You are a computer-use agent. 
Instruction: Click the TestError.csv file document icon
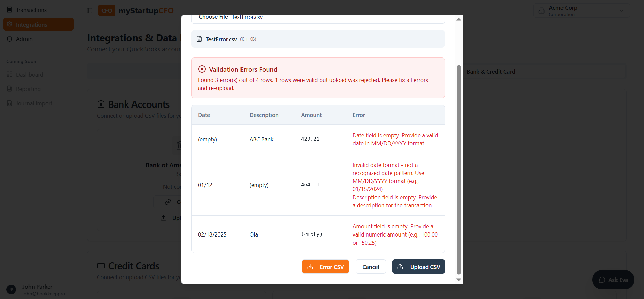pos(199,39)
